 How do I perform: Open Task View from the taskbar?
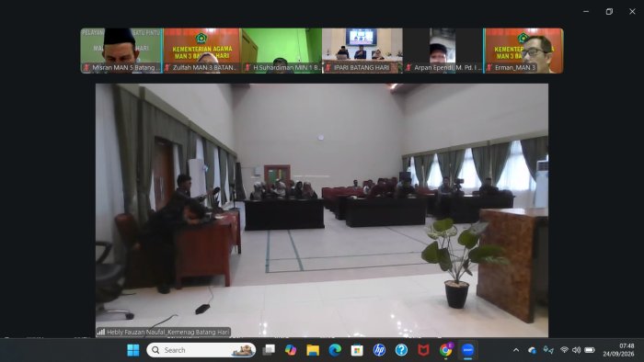click(269, 350)
